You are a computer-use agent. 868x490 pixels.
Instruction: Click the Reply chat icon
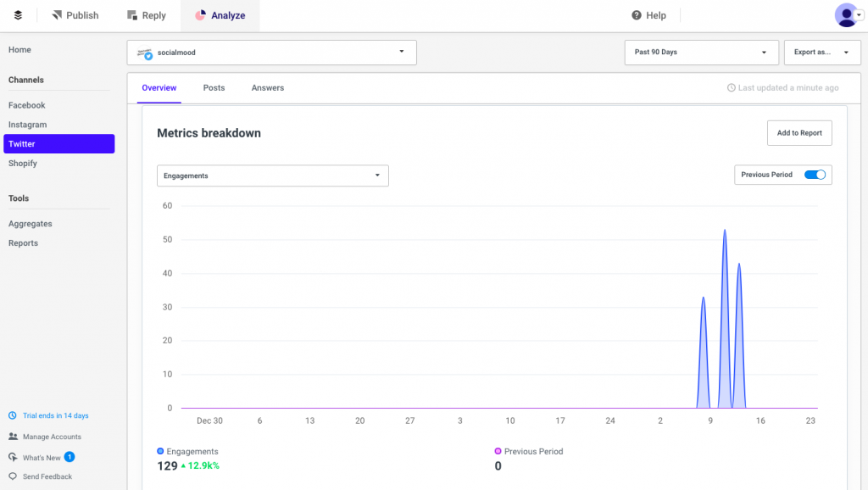131,15
